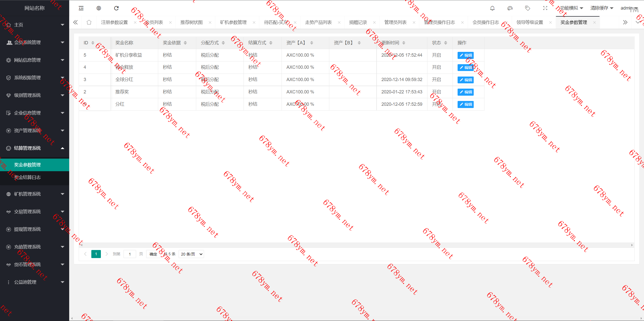Click the refresh icon in the toolbar

pyautogui.click(x=116, y=8)
